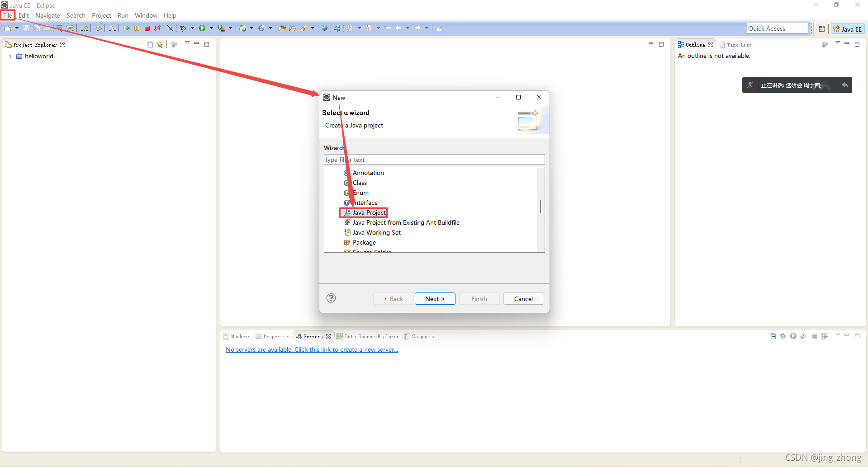
Task: Click Collapse All in Project Explorer
Action: pyautogui.click(x=150, y=44)
